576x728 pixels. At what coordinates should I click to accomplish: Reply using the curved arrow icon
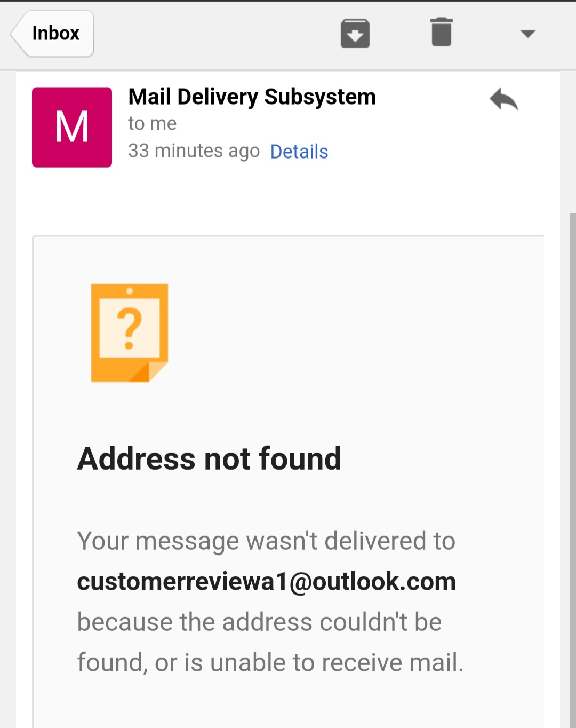504,99
